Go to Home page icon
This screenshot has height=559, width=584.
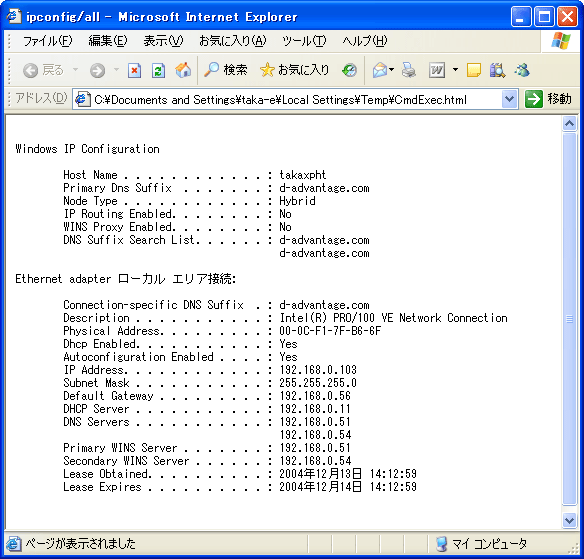(183, 70)
